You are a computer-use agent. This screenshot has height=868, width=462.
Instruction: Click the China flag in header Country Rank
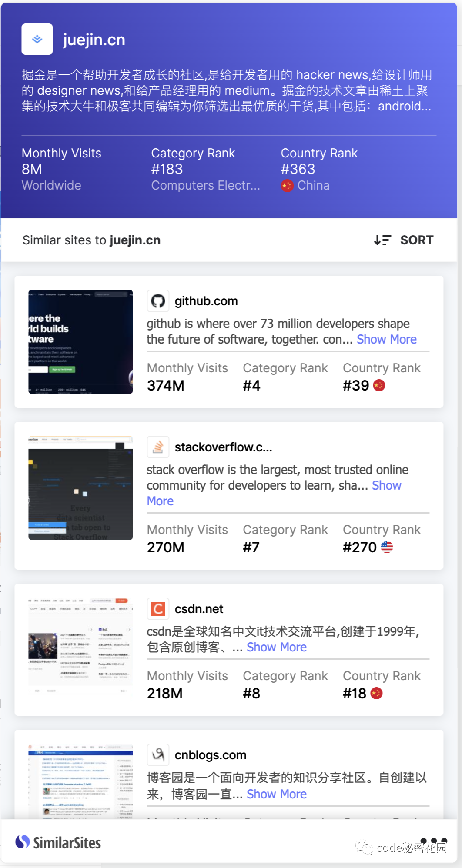pos(287,186)
